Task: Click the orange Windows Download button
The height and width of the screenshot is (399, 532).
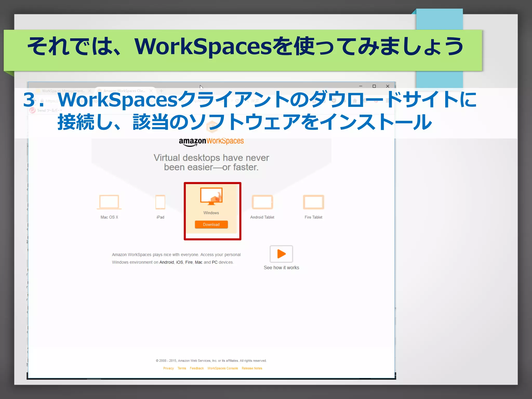Action: tap(211, 224)
